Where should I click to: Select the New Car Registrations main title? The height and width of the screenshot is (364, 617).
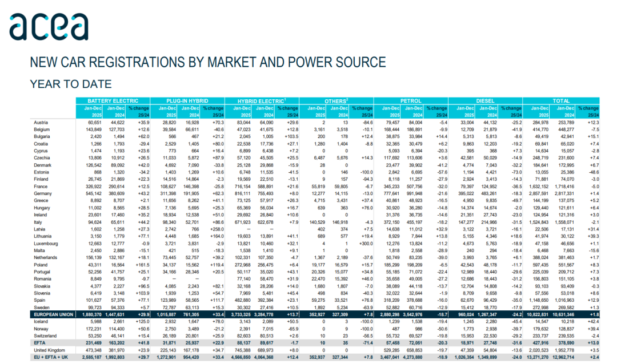207,62
